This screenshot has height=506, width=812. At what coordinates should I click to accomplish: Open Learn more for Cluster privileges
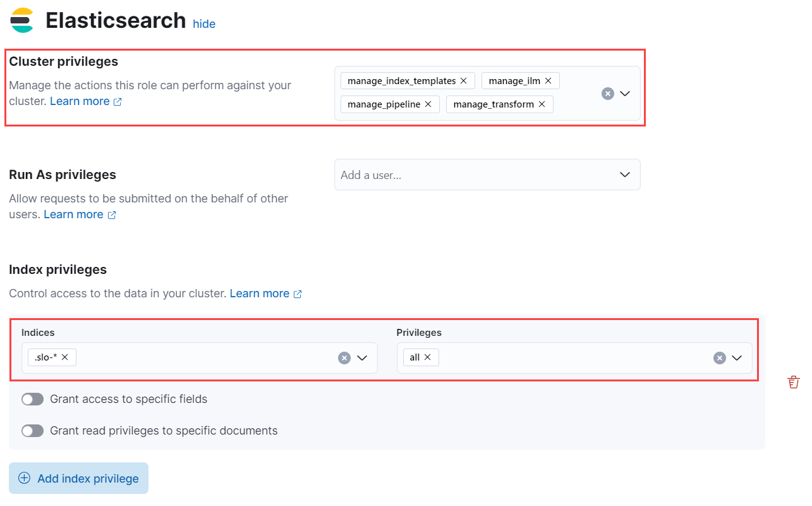[80, 101]
